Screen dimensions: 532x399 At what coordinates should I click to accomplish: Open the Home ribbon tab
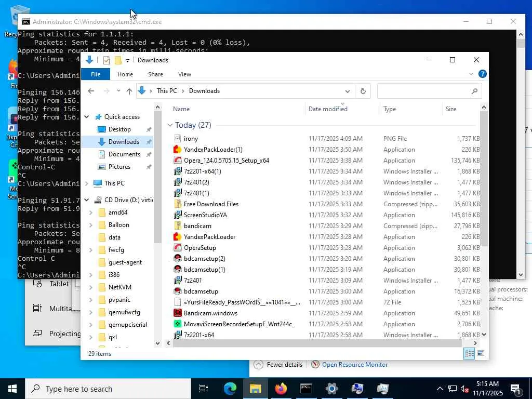(x=125, y=74)
